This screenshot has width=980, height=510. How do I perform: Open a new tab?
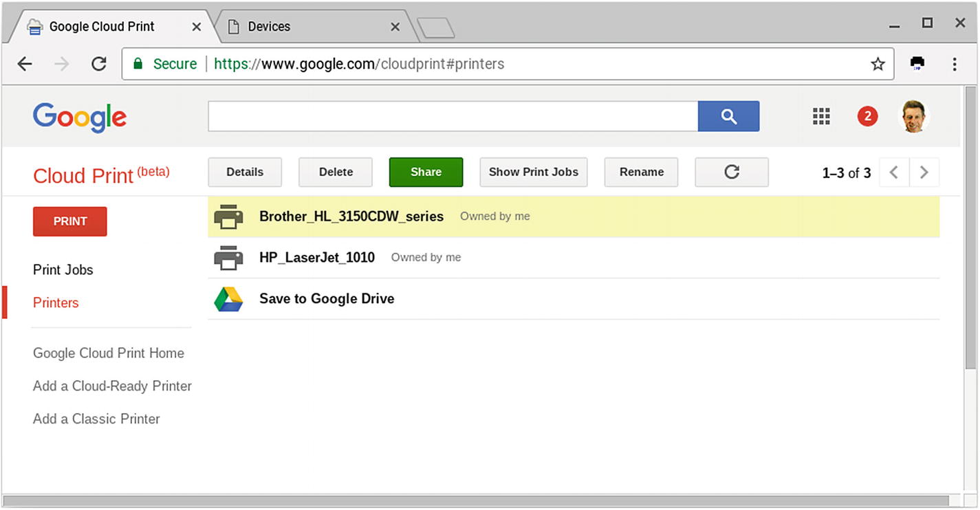click(x=436, y=28)
